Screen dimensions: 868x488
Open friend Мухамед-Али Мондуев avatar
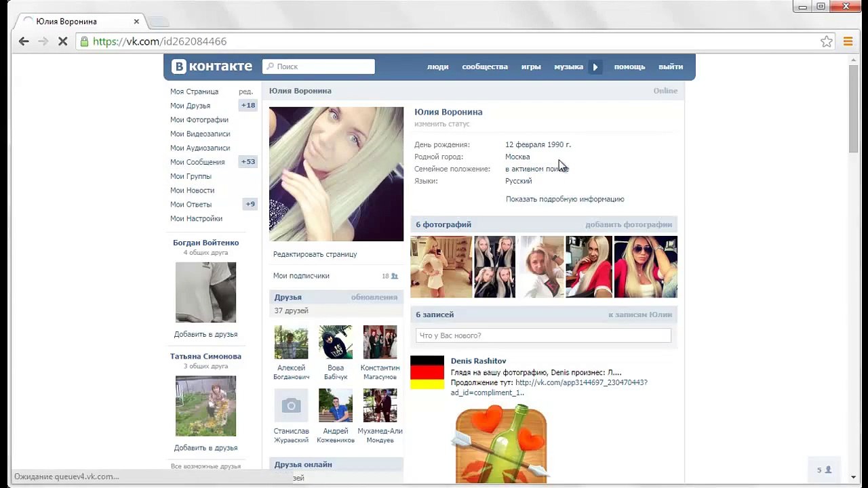380,405
